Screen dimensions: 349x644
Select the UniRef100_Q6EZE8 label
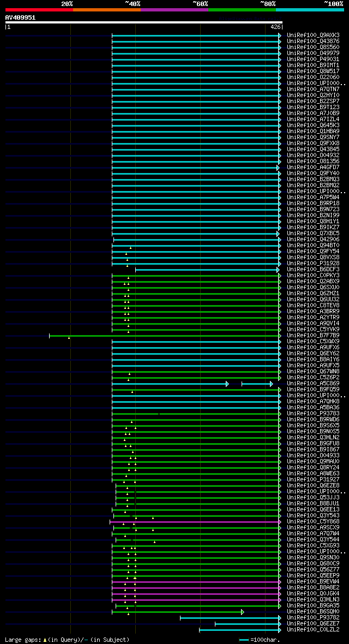tap(313, 486)
